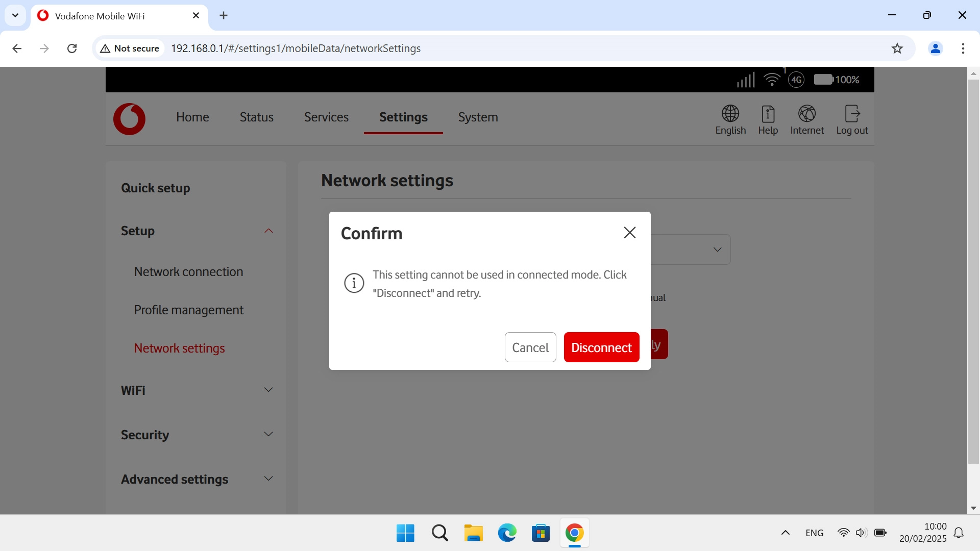Collapse the Setup sidebar section
Image resolution: width=980 pixels, height=551 pixels.
[x=268, y=231]
